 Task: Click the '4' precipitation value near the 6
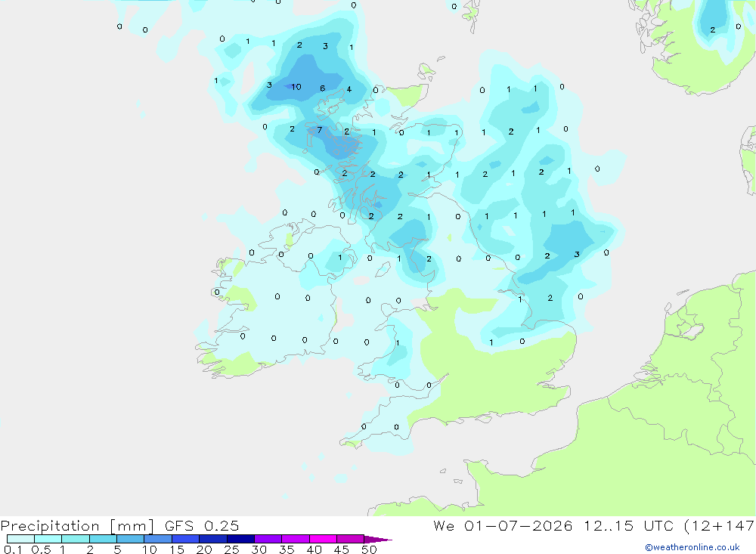(x=349, y=89)
